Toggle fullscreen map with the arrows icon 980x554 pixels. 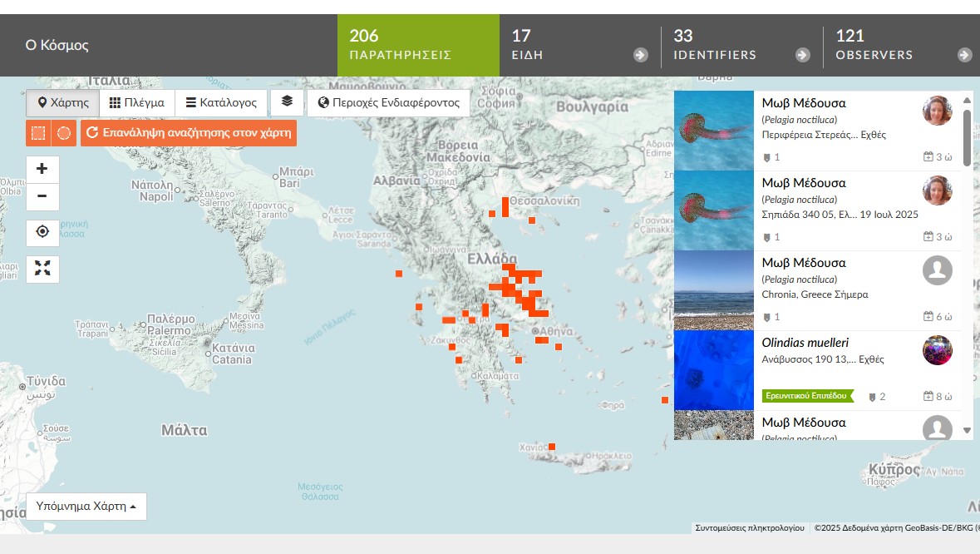42,269
